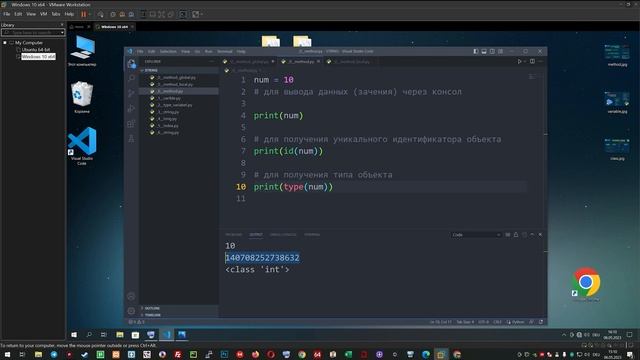Image resolution: width=640 pixels, height=360 pixels.
Task: Click into VMware library search field
Action: 31,32
